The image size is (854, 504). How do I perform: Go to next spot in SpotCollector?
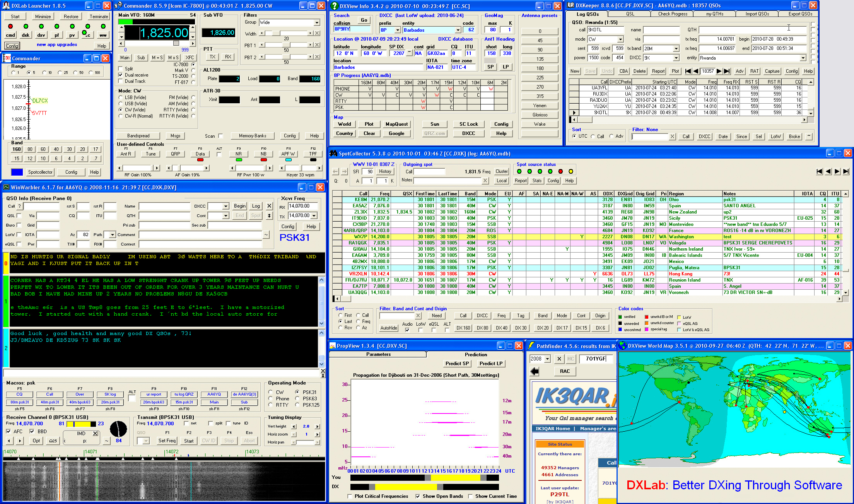click(837, 171)
